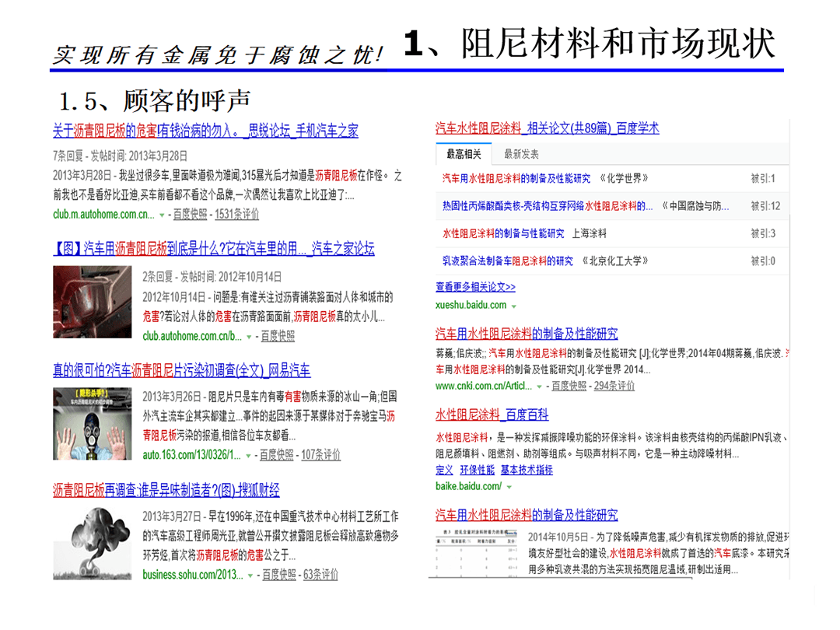Open the 关于沥青阻尼板的危害 forum result link

click(205, 130)
